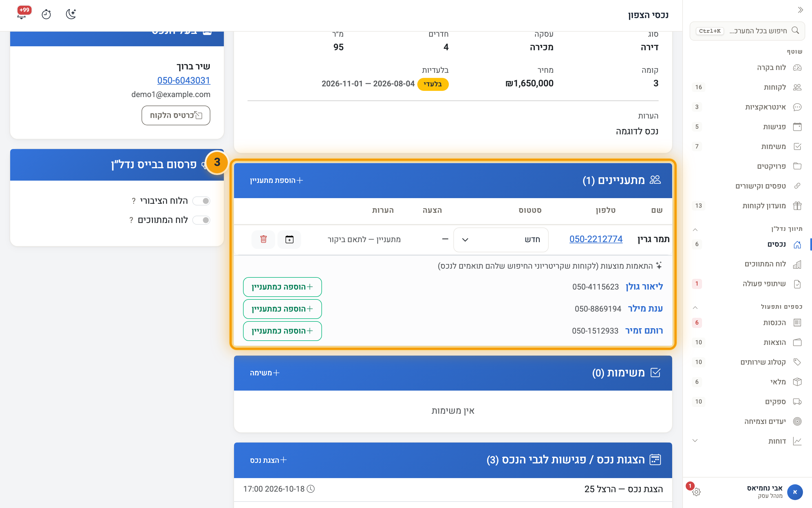Open פגישות in sidebar
Screen dimensions: 812x508
(x=747, y=127)
